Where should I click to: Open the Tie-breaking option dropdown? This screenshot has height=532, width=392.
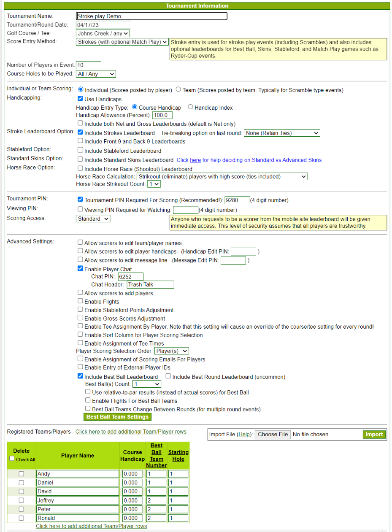(282, 133)
